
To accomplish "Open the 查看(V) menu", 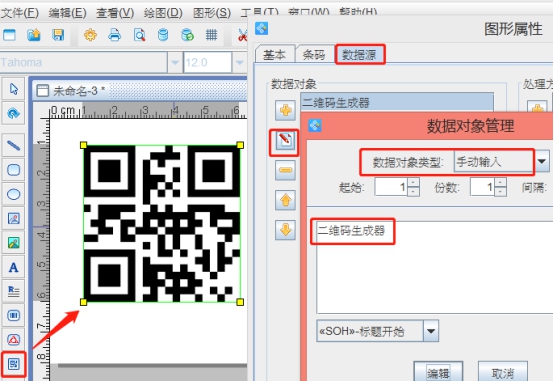I will [x=115, y=13].
